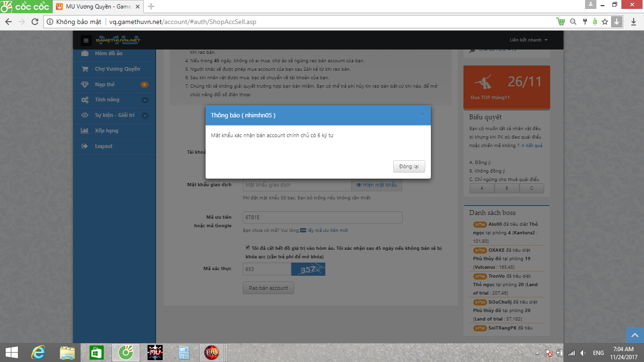The image size is (644, 362).
Task: Vote for option B in the poll
Action: click(x=507, y=189)
